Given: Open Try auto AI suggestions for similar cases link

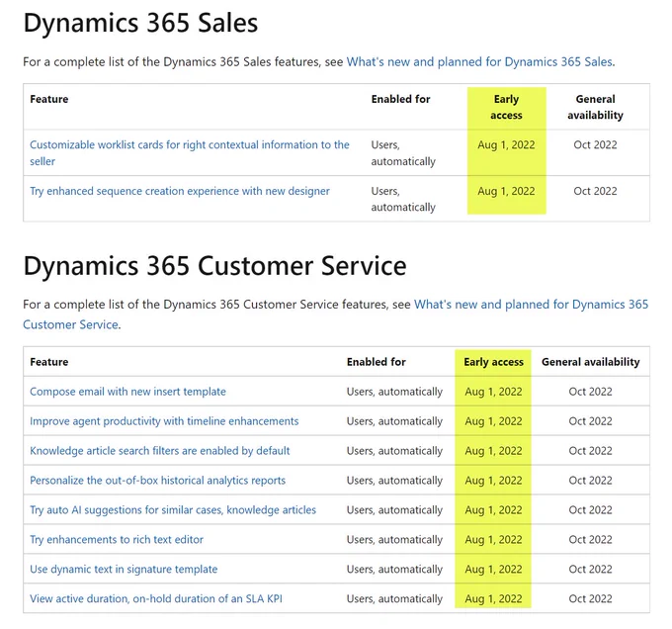Looking at the screenshot, I should [x=173, y=509].
